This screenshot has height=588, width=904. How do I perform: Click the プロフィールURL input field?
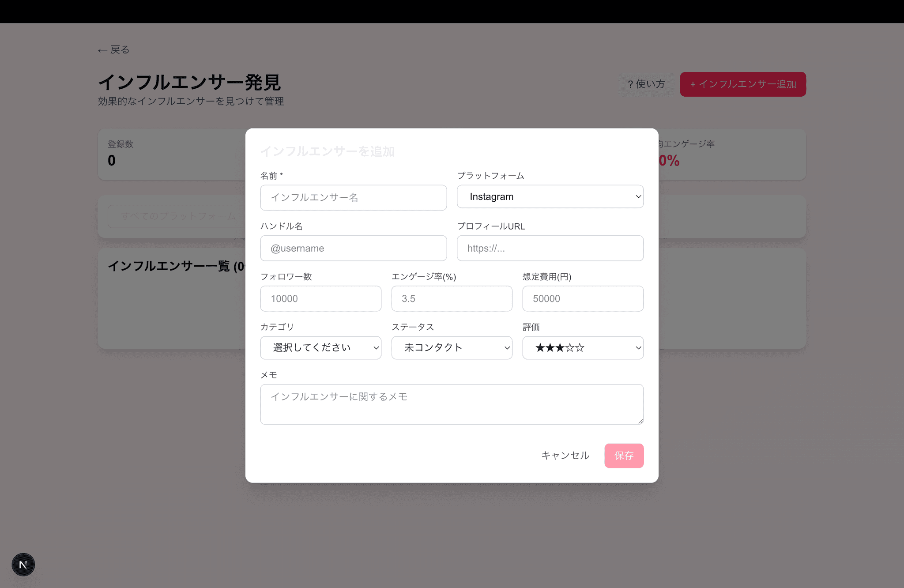coord(550,248)
